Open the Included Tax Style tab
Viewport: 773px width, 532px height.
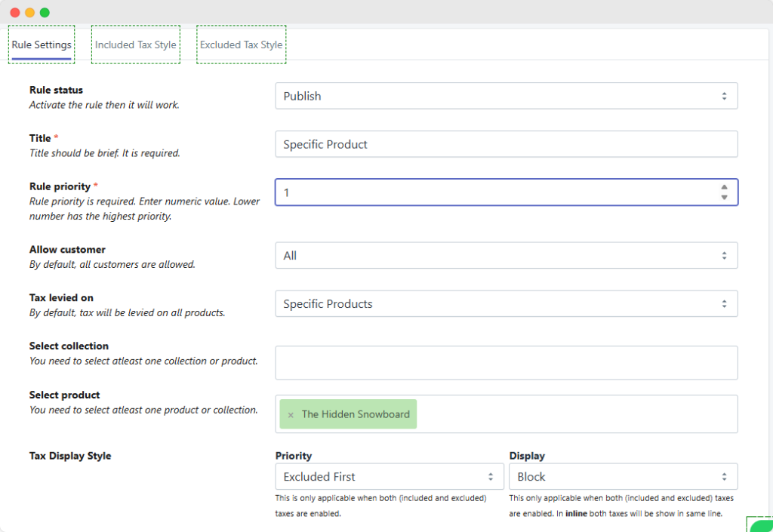(x=136, y=45)
